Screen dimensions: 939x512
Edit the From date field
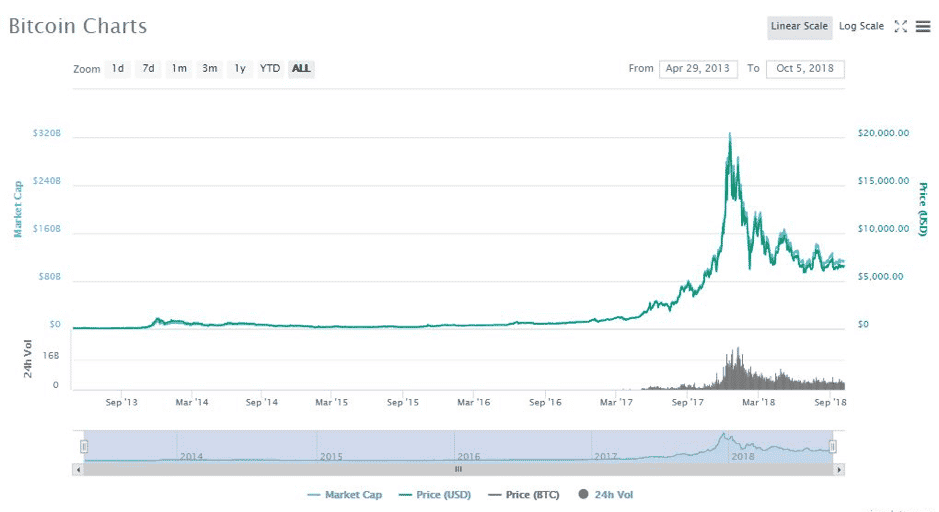coord(698,69)
